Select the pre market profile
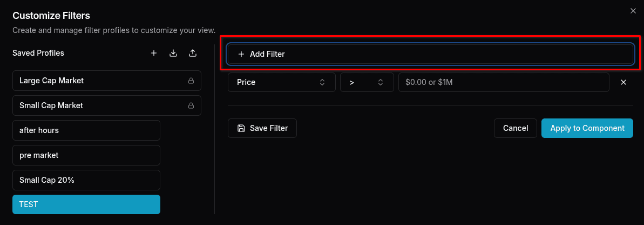644x225 pixels. click(x=86, y=155)
